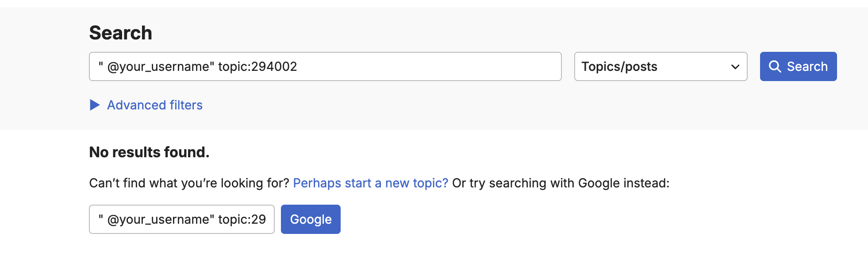Expand the Advanced filters section
Screen dimensions: 868x272
pos(146,105)
